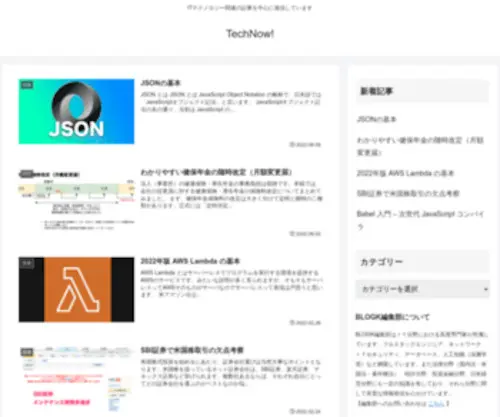The width and height of the screenshot is (500, 417).
Task: Click the date stamp under the JSON article
Action: (305, 144)
